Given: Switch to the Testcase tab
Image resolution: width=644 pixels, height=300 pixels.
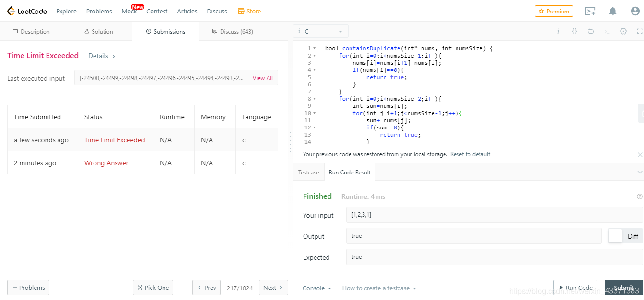Looking at the screenshot, I should (308, 172).
